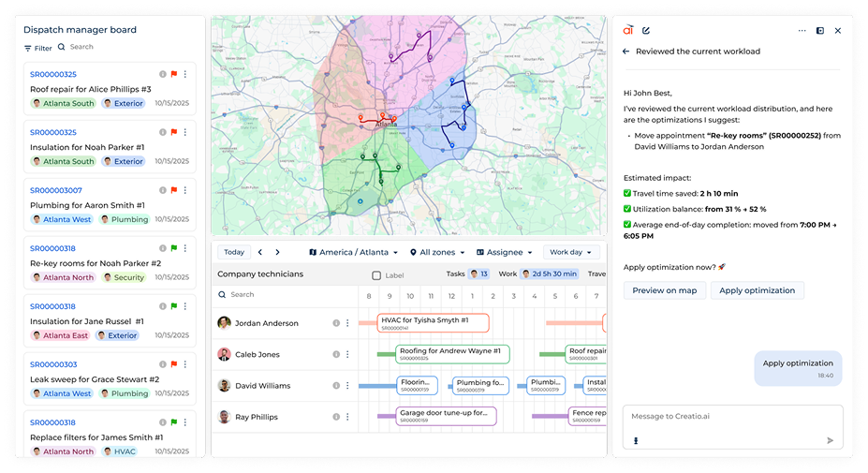Image resolution: width=868 pixels, height=473 pixels.
Task: Expand the America / Atlanta timezone dropdown
Action: click(x=353, y=252)
